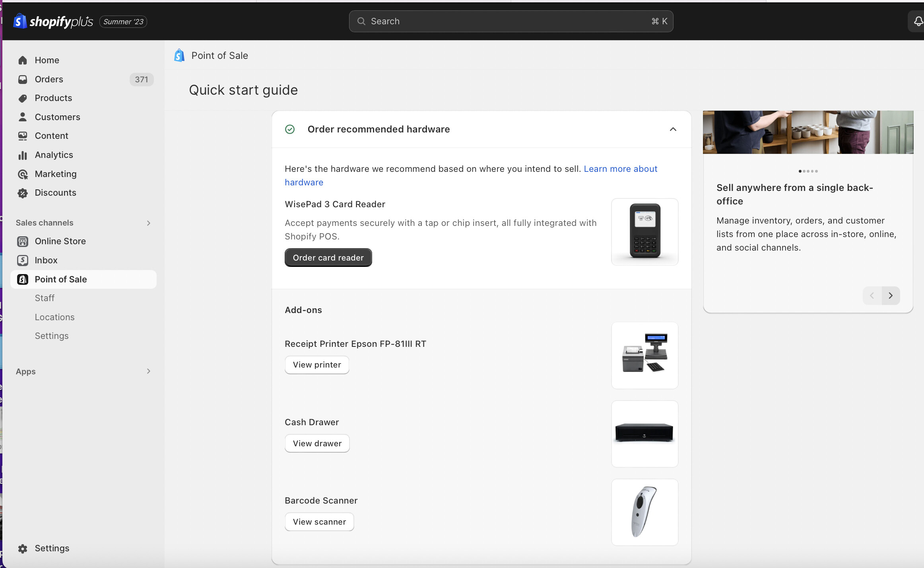Follow Learn more about hardware link

(x=620, y=169)
